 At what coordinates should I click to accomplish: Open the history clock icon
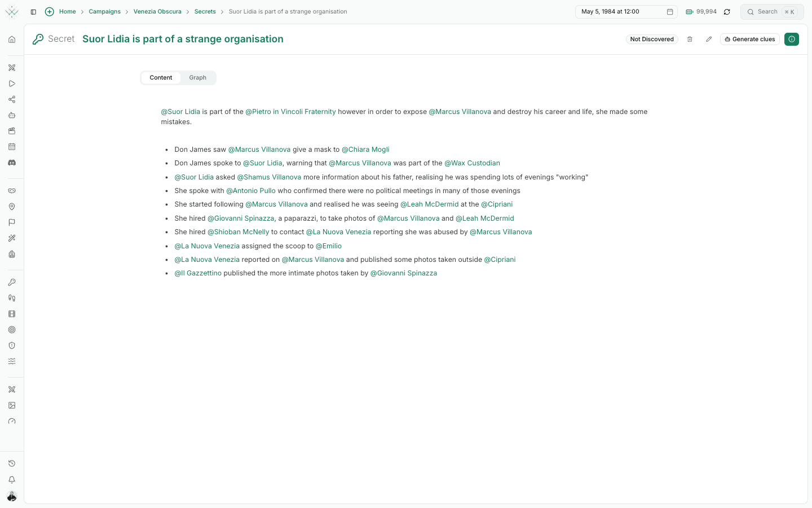(12, 463)
